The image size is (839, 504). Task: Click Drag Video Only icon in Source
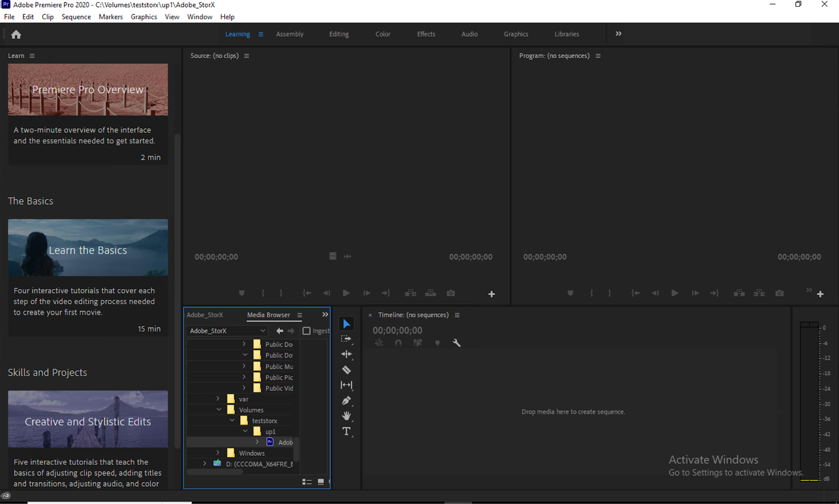(x=332, y=256)
